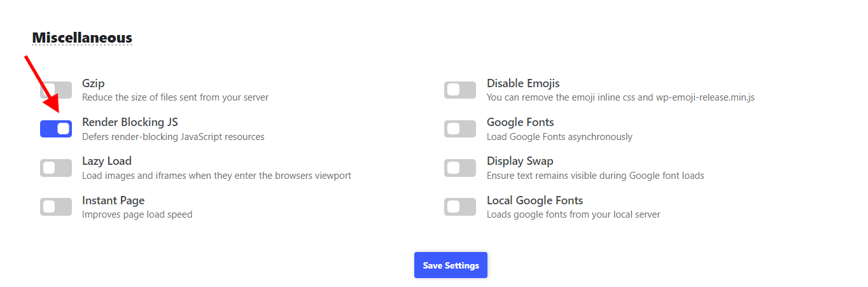Enable the Google Fonts toggle
Viewport: 868px width, 287px height.
[460, 129]
